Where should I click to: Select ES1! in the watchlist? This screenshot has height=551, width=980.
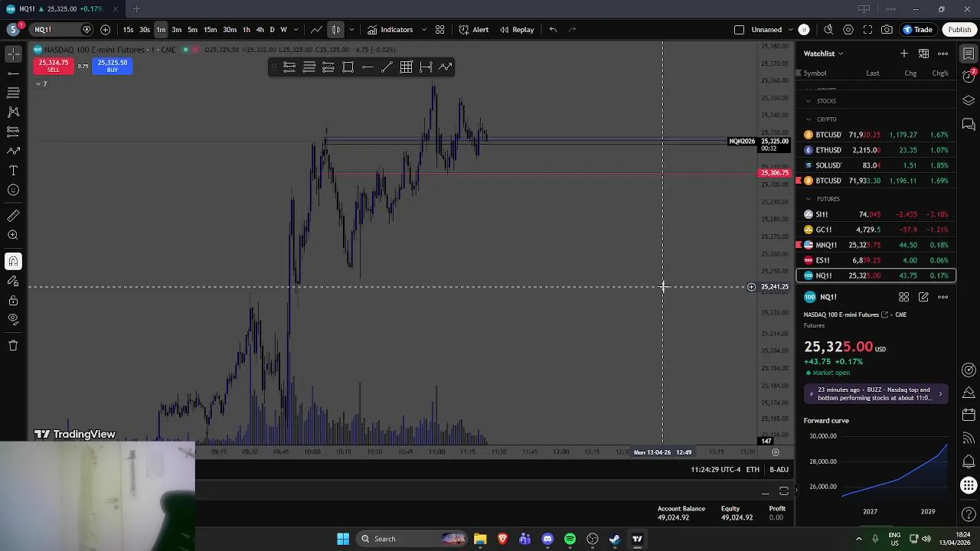[x=876, y=260]
